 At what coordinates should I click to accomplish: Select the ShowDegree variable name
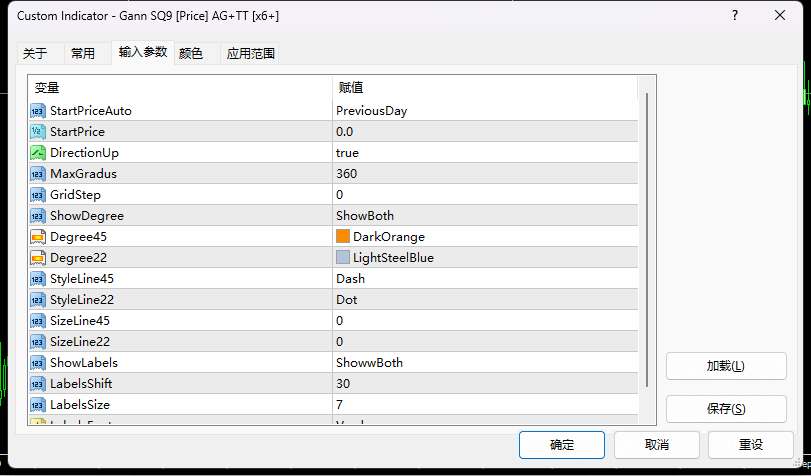(x=87, y=216)
